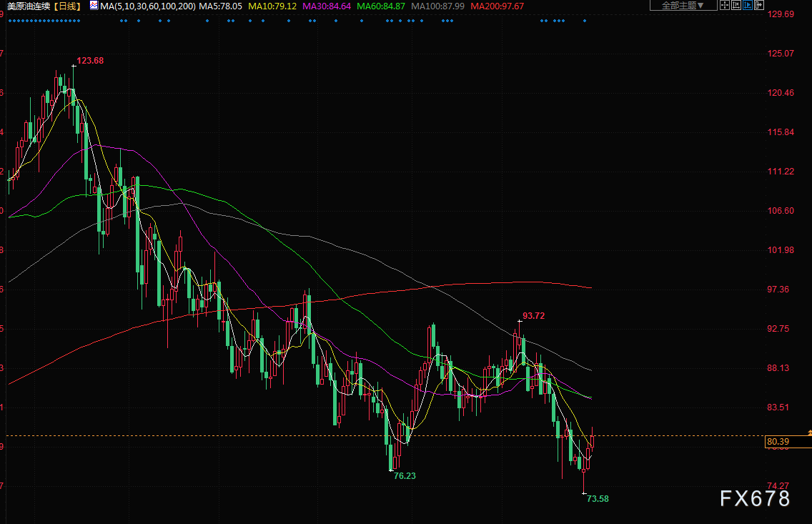The image size is (812, 524).
Task: Click the 美原油连续 symbol name
Action: click(28, 6)
